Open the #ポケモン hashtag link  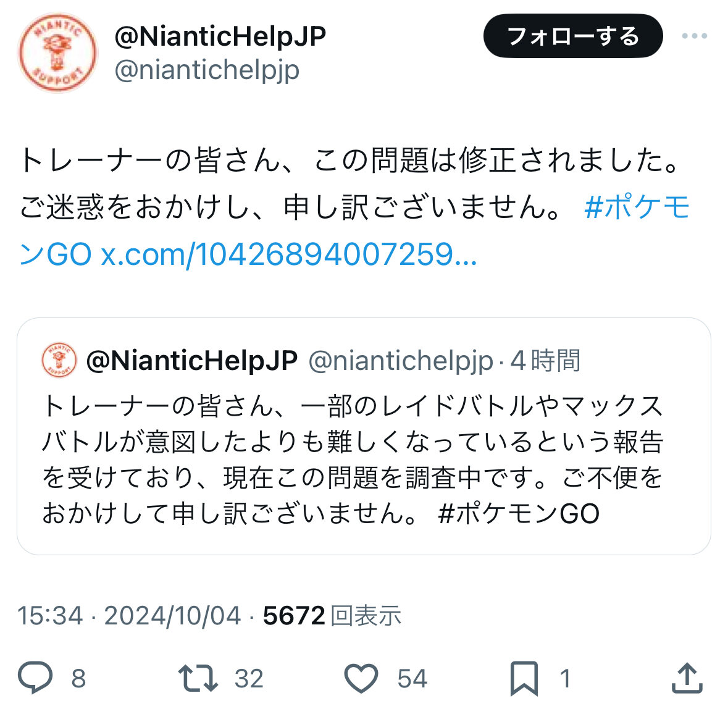click(637, 207)
